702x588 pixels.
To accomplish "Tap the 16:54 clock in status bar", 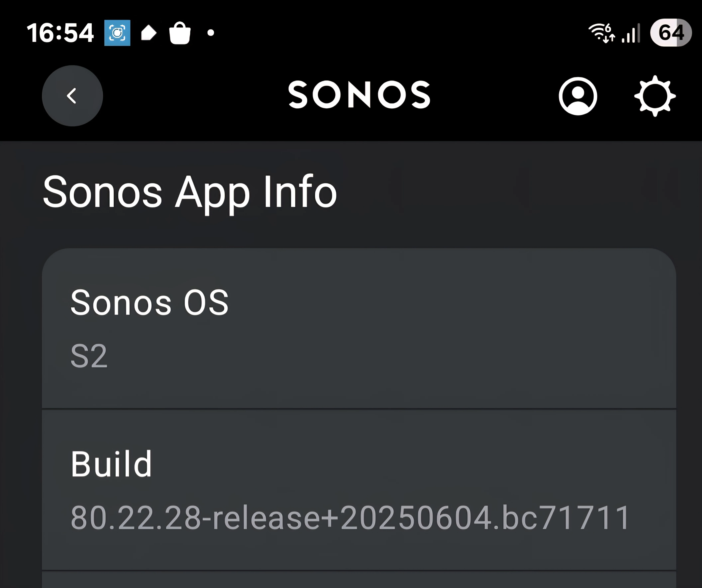I will click(60, 33).
